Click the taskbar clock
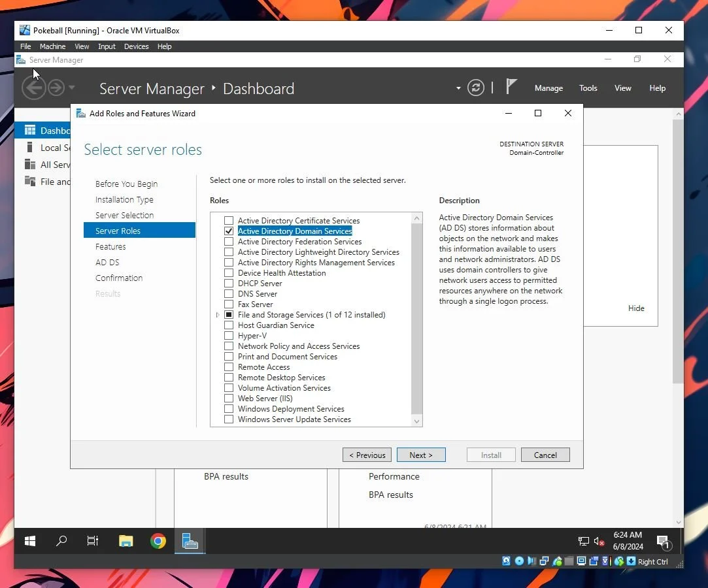This screenshot has width=708, height=588. 628,540
